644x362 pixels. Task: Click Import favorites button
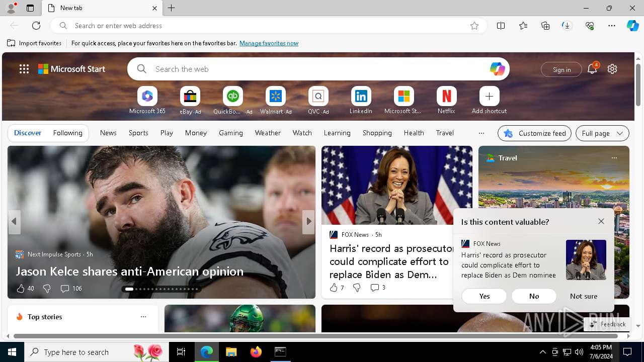pyautogui.click(x=34, y=43)
